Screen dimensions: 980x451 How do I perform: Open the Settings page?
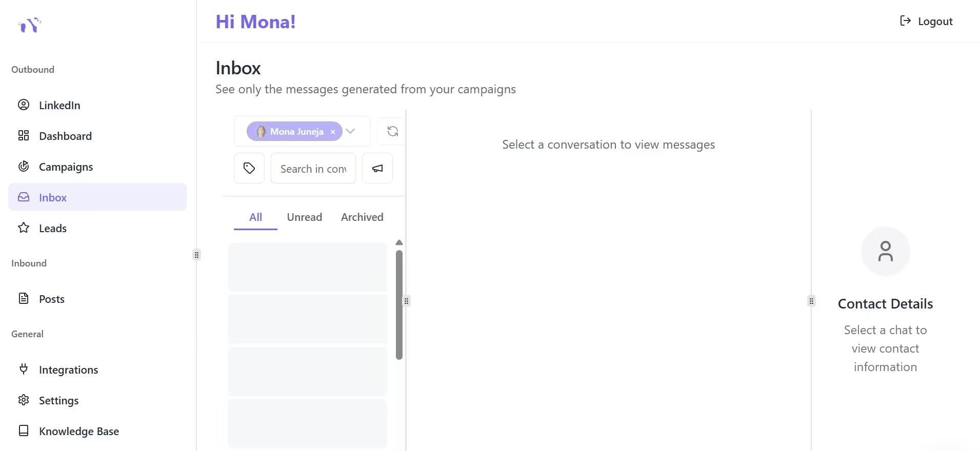58,400
